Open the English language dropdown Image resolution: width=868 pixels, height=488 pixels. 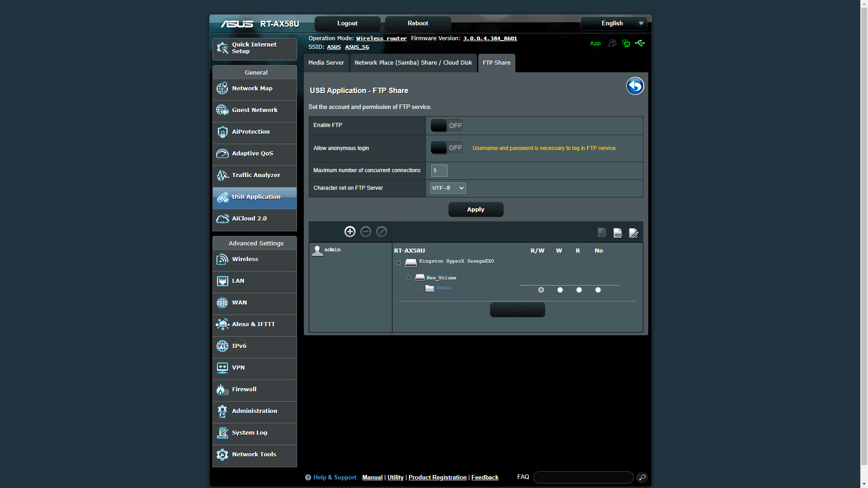(x=613, y=23)
